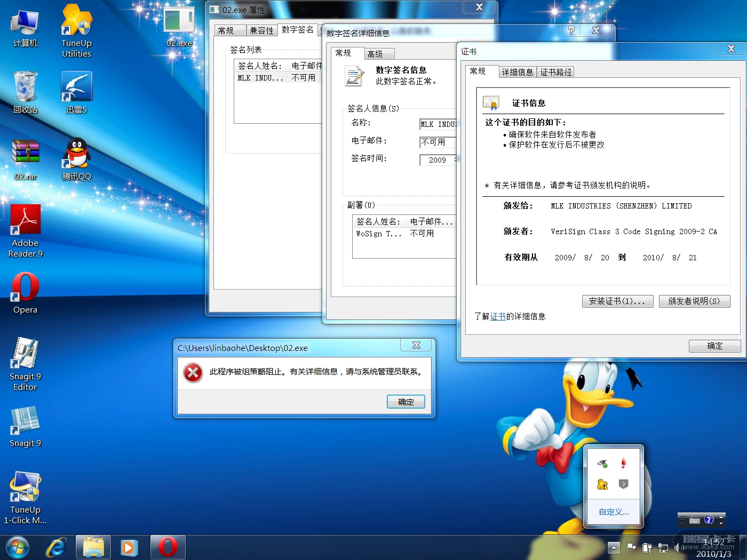
Task: Switch to 兼容性 tab in 02.exe 属性 window
Action: coord(261,30)
